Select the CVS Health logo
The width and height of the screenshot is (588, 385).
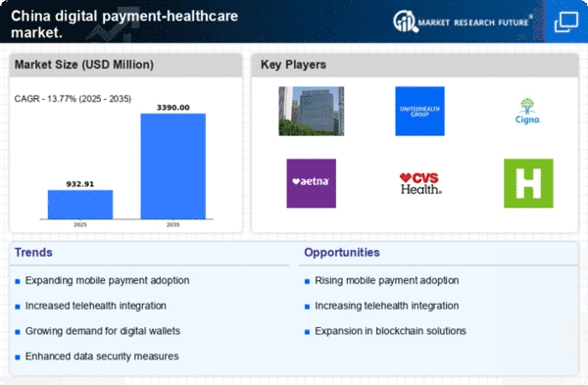(420, 183)
